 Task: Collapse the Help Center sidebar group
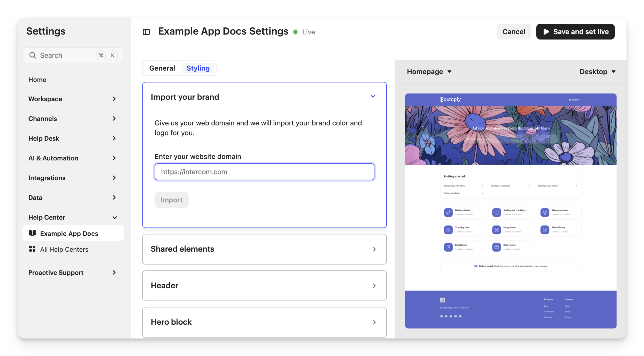click(115, 217)
